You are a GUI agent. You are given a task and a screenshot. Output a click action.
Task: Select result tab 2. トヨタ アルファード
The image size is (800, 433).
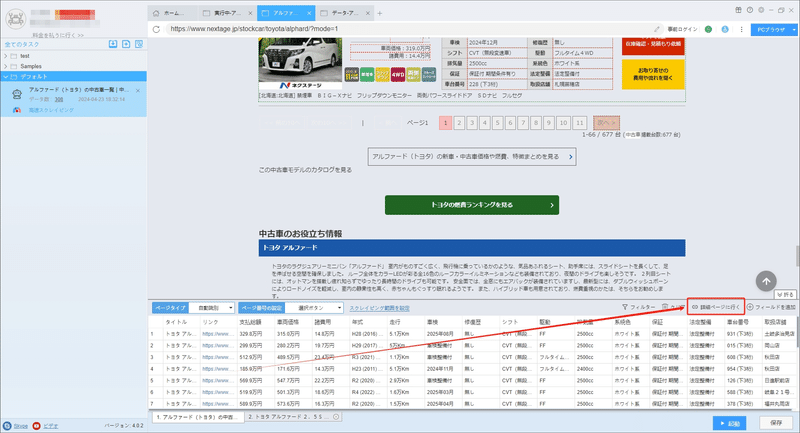coord(292,417)
